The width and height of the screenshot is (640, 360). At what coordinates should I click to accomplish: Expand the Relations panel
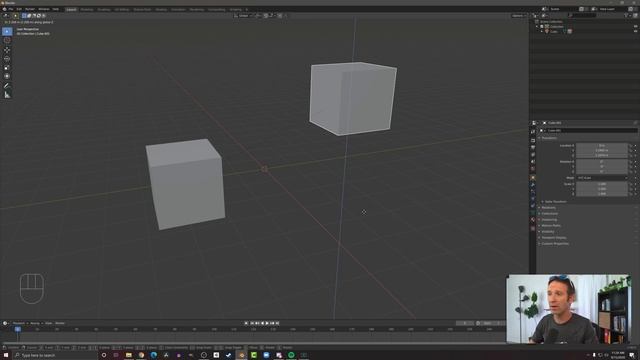pyautogui.click(x=548, y=208)
